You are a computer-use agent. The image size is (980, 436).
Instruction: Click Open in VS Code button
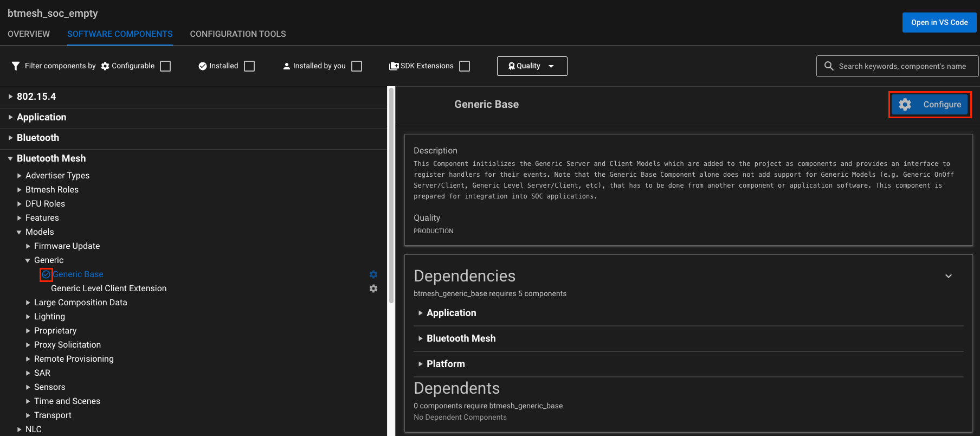click(939, 23)
